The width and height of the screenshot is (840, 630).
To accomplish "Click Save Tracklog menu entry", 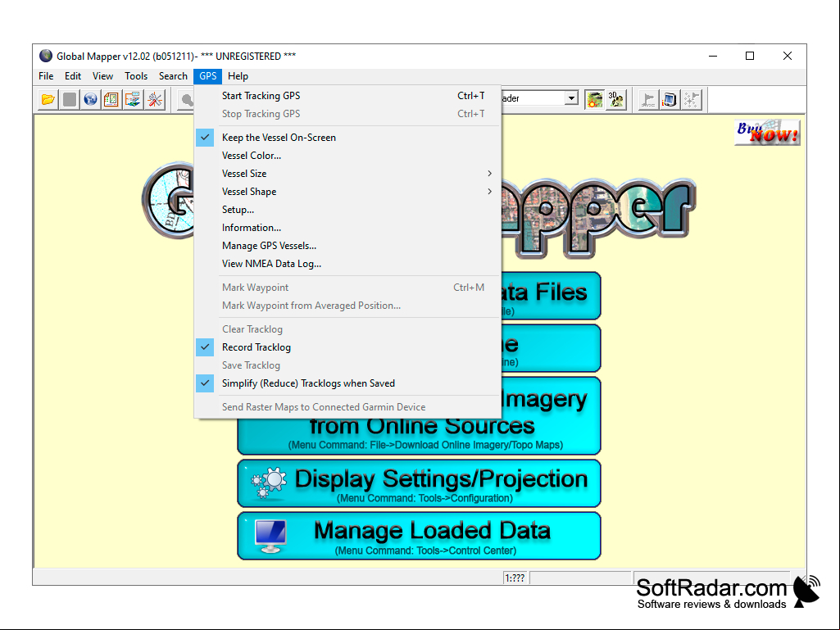I will (x=347, y=365).
